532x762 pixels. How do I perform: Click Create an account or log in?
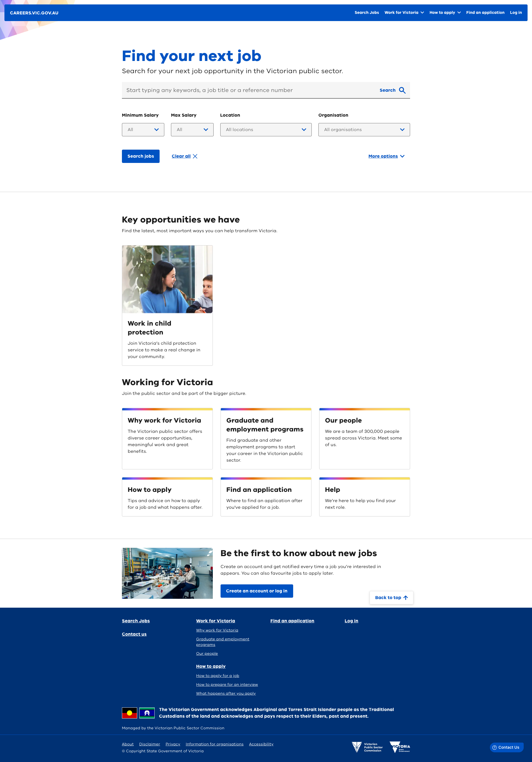(x=257, y=591)
